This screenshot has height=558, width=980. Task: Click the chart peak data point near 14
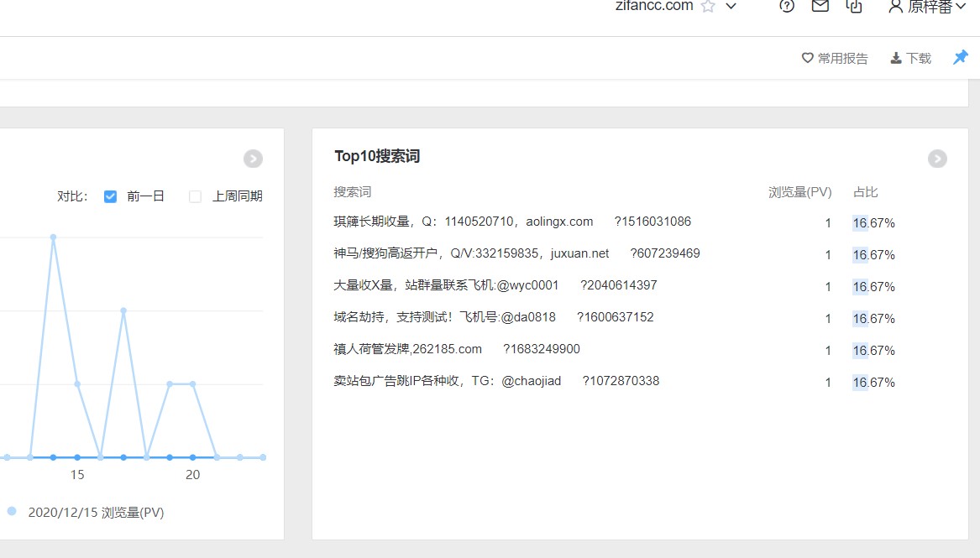[x=53, y=237]
